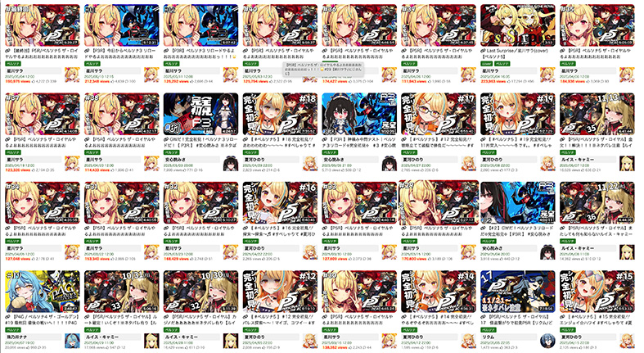Click the link icon before the #18 完全初見 title
The image size is (644, 353).
[245, 140]
